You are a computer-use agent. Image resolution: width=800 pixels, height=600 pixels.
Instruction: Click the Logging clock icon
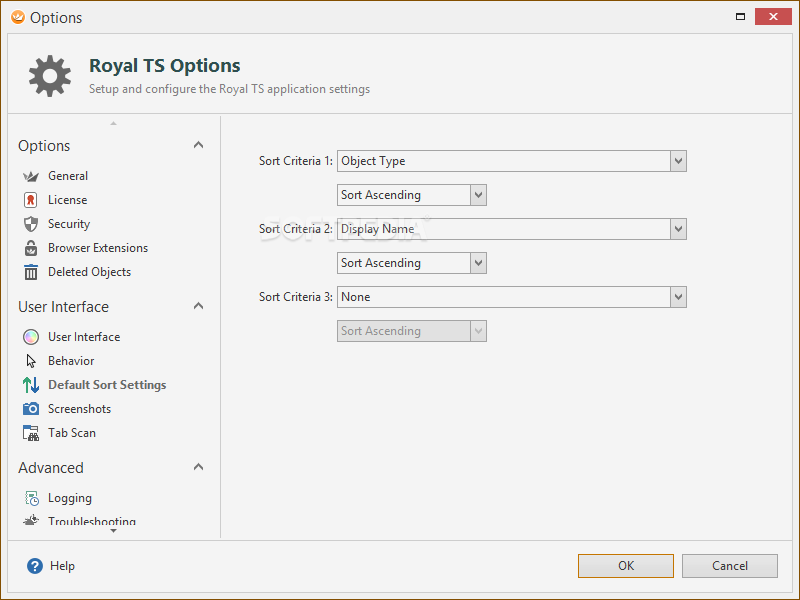click(x=32, y=498)
